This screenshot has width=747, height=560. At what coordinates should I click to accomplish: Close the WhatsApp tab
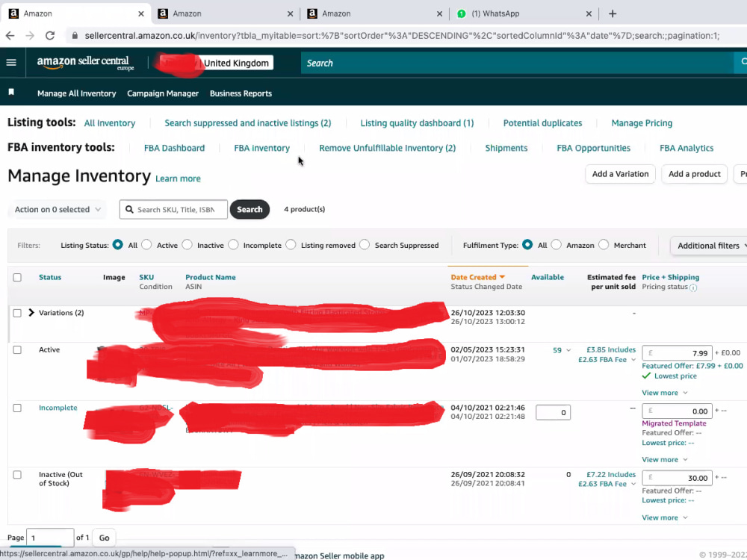(x=589, y=13)
